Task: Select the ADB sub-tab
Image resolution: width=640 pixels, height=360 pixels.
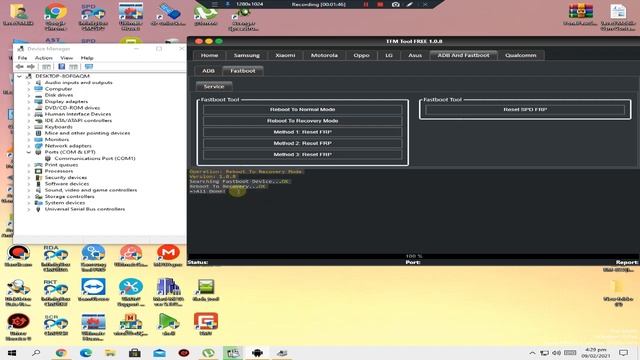Action: [x=208, y=71]
